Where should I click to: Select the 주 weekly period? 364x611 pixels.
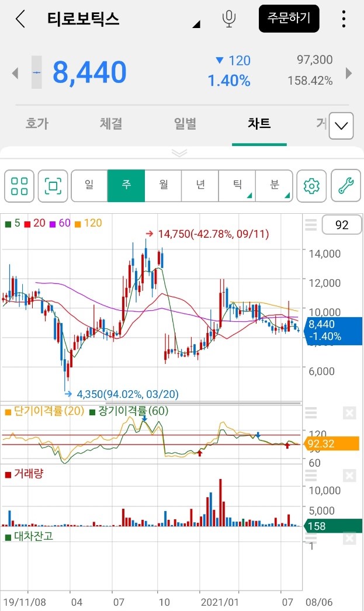click(x=126, y=186)
